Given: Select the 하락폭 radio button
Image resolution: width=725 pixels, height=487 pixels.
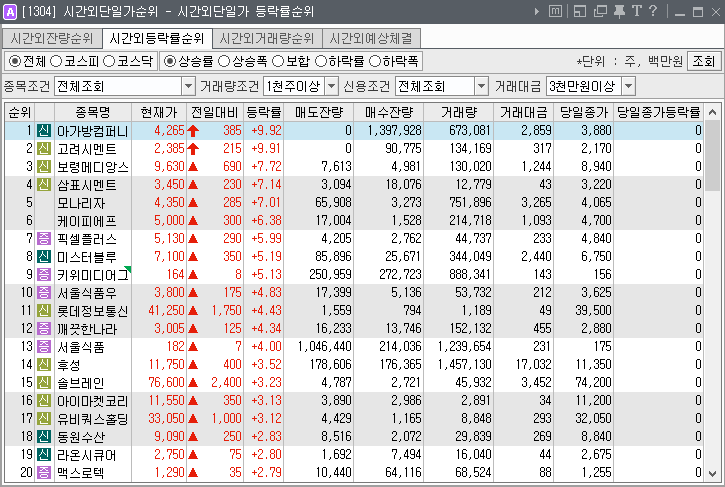Looking at the screenshot, I should pyautogui.click(x=375, y=61).
